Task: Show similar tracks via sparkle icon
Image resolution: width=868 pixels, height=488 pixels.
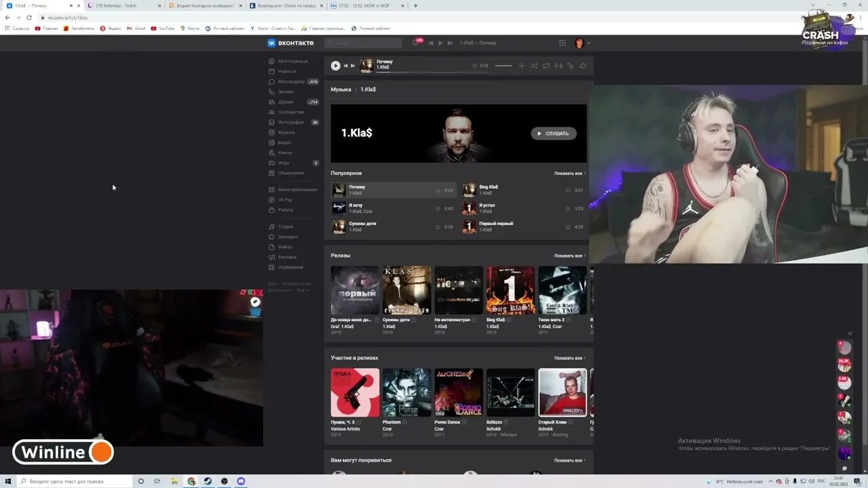Action: tap(570, 66)
